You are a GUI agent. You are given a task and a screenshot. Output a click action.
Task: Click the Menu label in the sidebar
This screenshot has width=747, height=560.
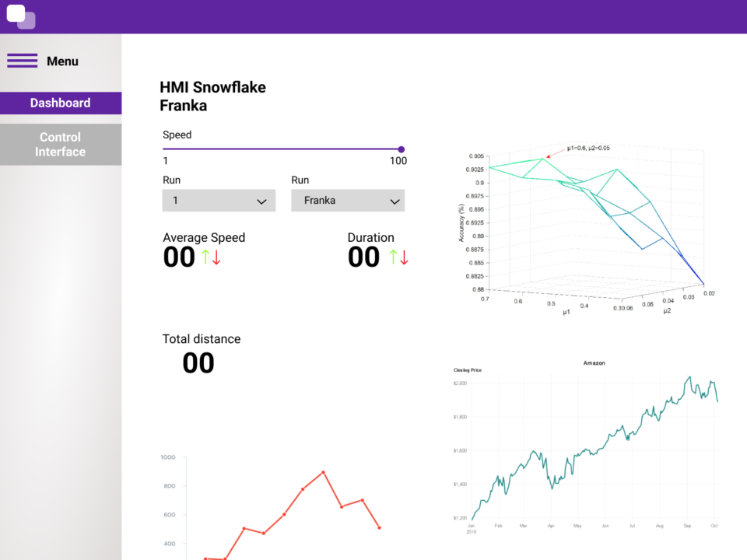pyautogui.click(x=62, y=61)
